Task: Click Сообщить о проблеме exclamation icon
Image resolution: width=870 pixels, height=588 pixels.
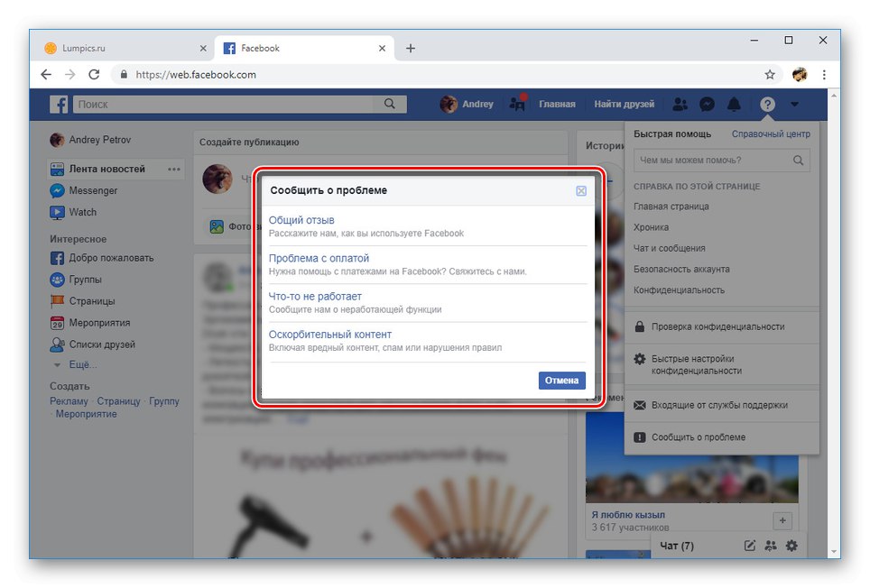Action: point(639,437)
